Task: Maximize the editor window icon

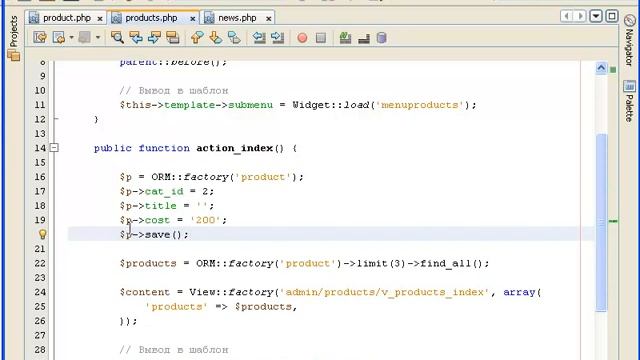Action: [x=612, y=16]
